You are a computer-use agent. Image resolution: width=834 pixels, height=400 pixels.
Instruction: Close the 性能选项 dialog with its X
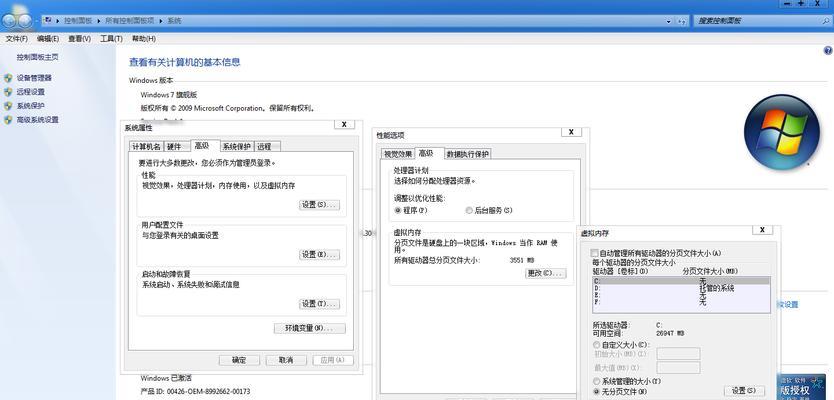pos(571,132)
